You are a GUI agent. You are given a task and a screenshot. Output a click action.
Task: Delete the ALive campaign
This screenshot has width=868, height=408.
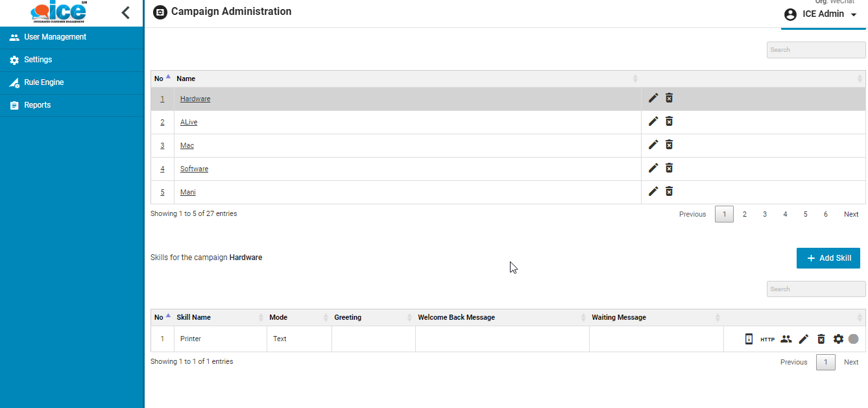coord(669,121)
